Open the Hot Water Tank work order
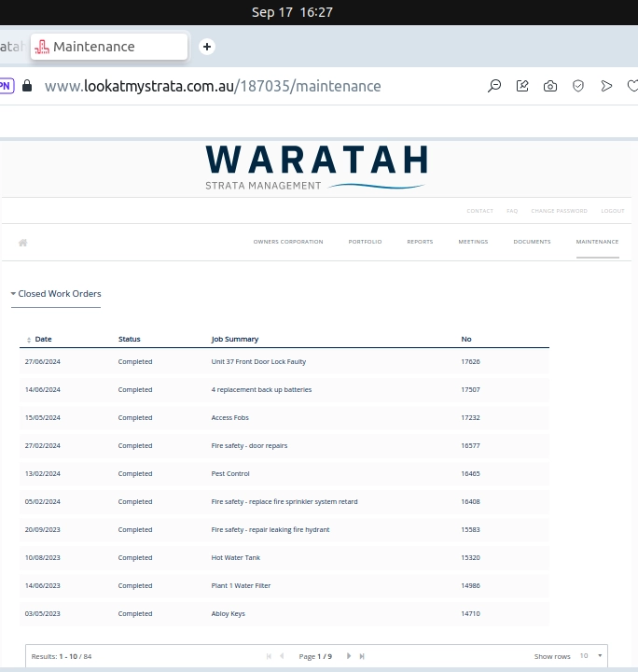 235,557
